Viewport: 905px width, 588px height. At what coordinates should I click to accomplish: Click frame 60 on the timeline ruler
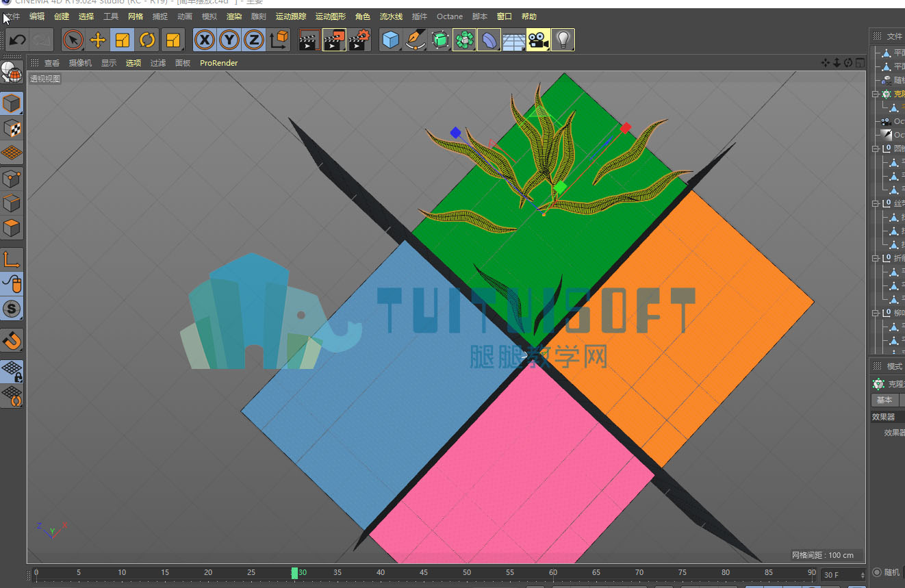(553, 573)
